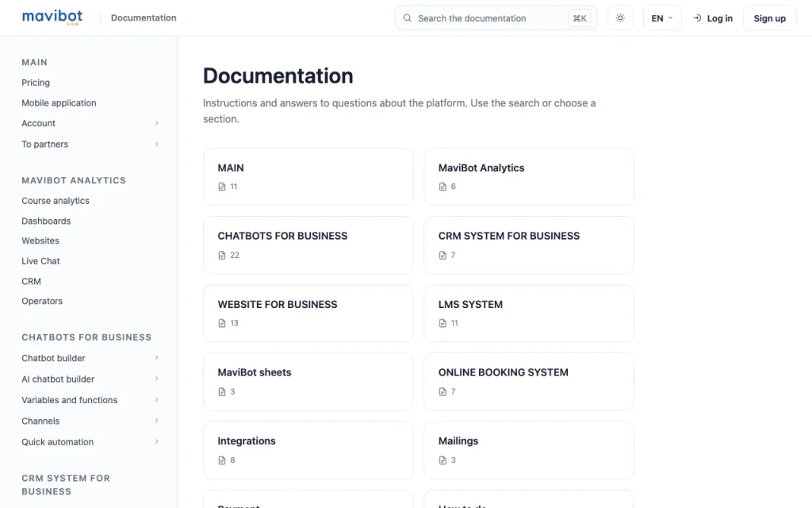Open the CRM SYSTEM FOR BUSINESS card
Viewport: 812px width, 508px height.
[529, 245]
